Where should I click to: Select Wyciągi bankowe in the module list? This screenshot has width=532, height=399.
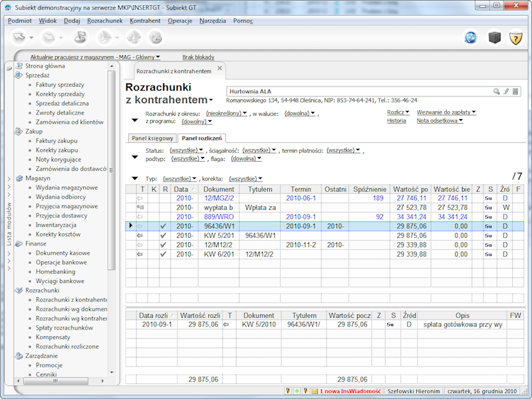click(x=60, y=281)
